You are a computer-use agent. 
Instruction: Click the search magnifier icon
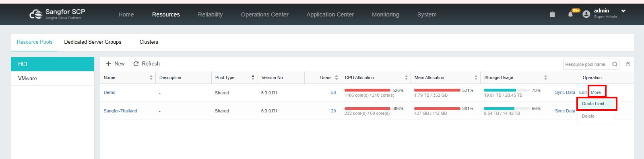(x=615, y=64)
